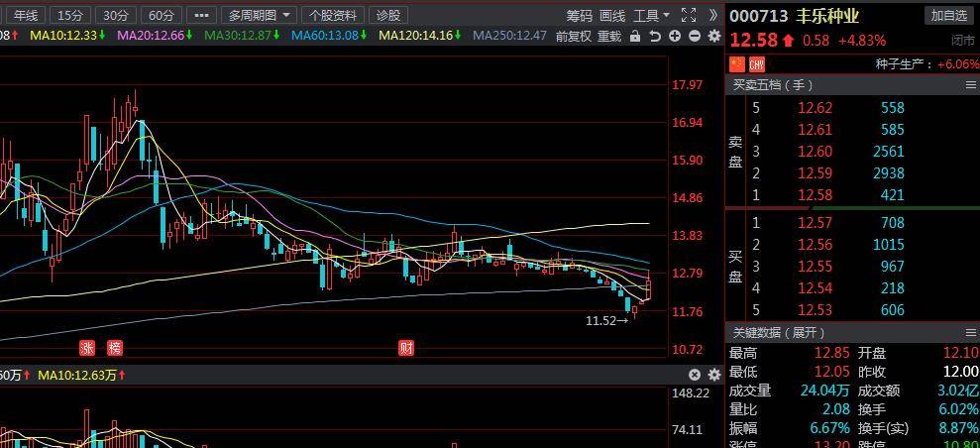
Task: Open the 买卖五档 panel menu icon
Action: pos(970,85)
